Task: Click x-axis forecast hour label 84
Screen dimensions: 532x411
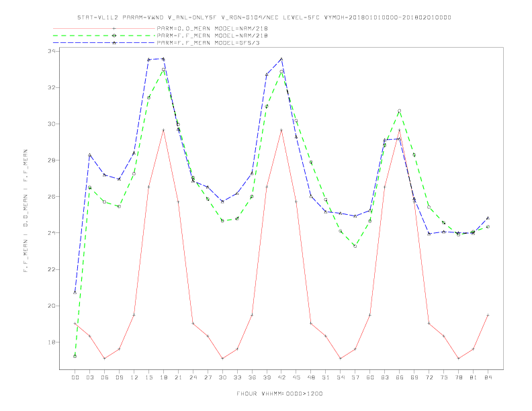Action: (x=488, y=377)
